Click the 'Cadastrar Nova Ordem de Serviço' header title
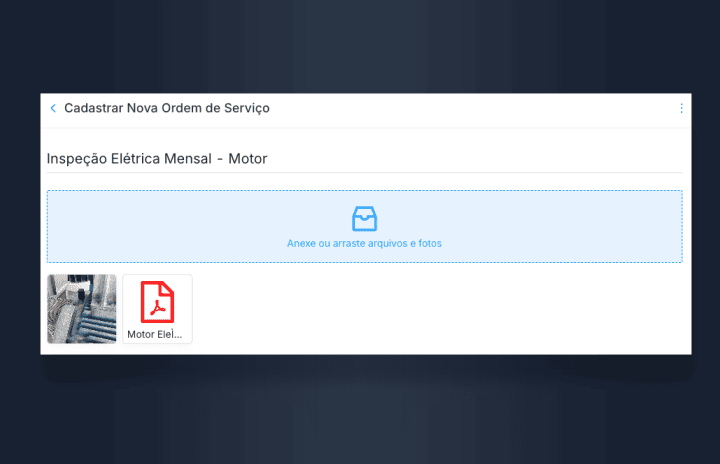Viewport: 720px width, 464px height. coord(167,108)
